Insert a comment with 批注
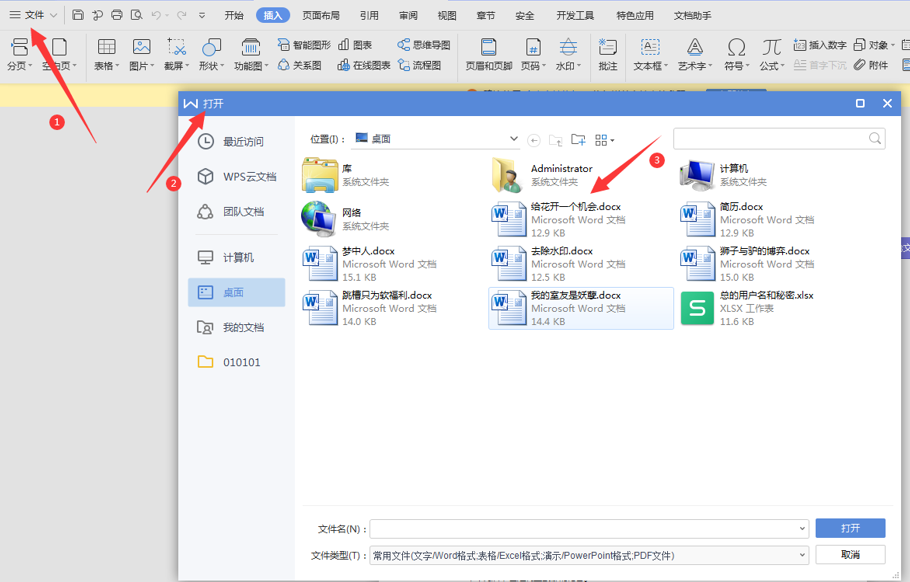This screenshot has width=910, height=582. (x=608, y=54)
